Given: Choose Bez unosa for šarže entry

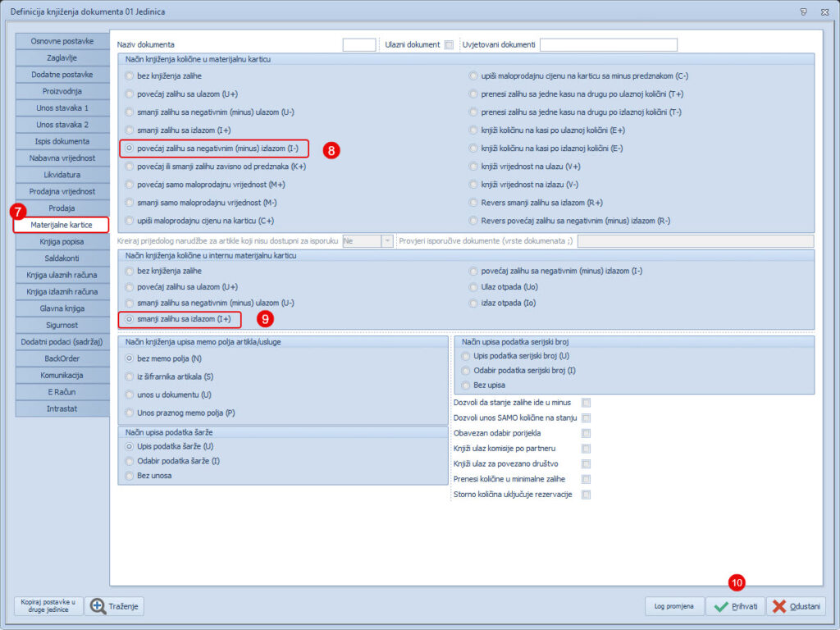Looking at the screenshot, I should [x=129, y=476].
